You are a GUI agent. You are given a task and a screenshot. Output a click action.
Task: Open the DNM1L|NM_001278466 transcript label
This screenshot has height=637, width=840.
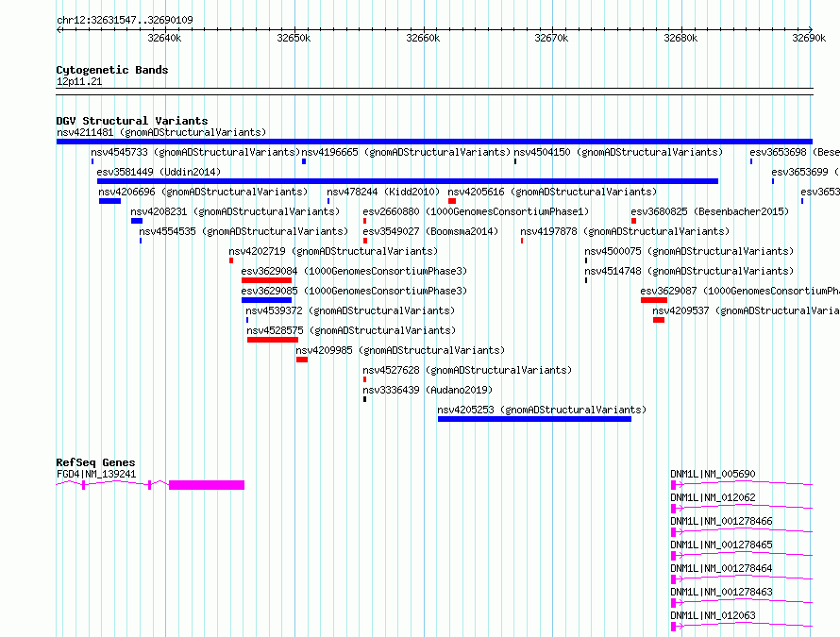[x=722, y=521]
